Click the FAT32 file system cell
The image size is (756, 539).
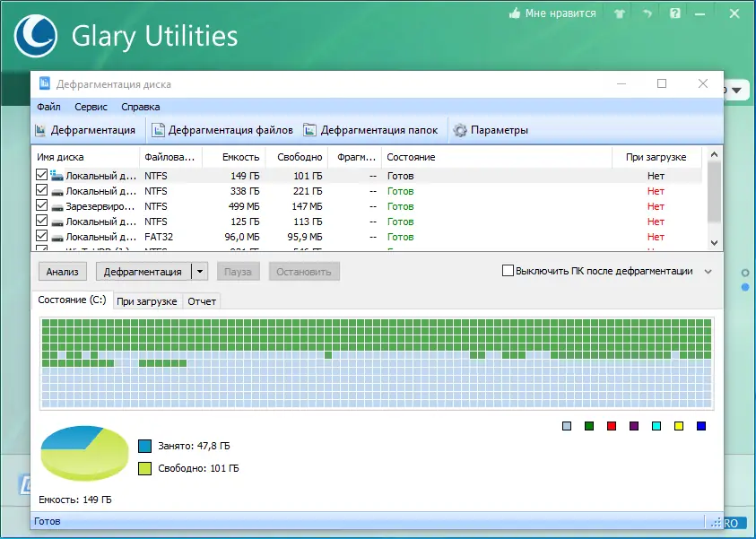[x=159, y=237]
